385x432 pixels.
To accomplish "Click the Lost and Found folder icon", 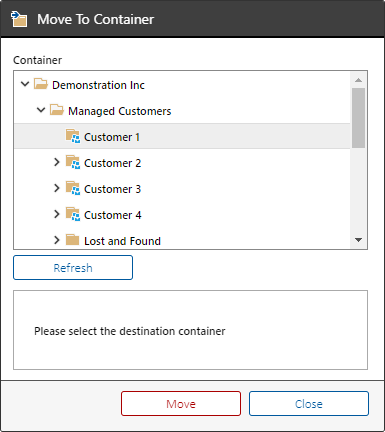I will click(72, 240).
